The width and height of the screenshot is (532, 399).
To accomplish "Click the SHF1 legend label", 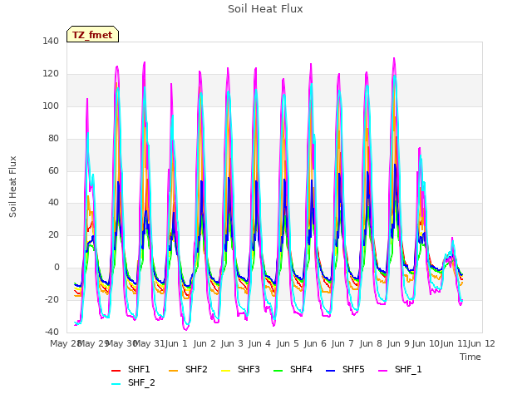I will point(139,369).
